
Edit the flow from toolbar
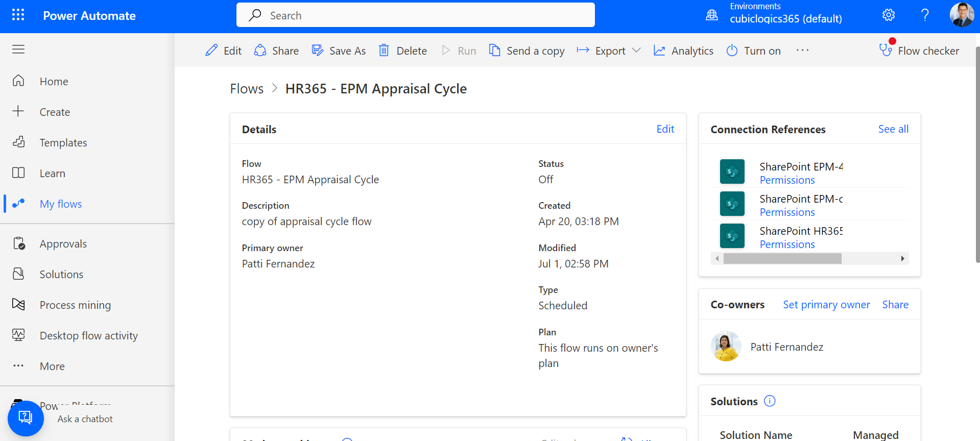coord(224,51)
